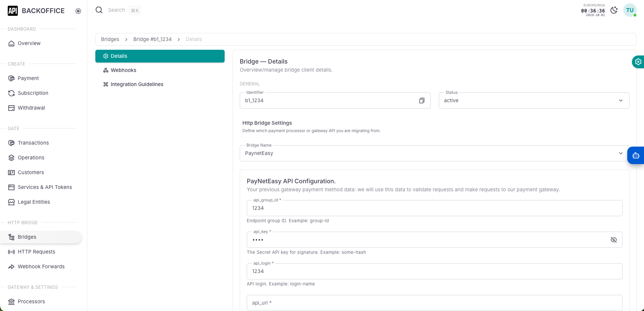
Task: Click the Operations layers icon
Action: click(11, 158)
